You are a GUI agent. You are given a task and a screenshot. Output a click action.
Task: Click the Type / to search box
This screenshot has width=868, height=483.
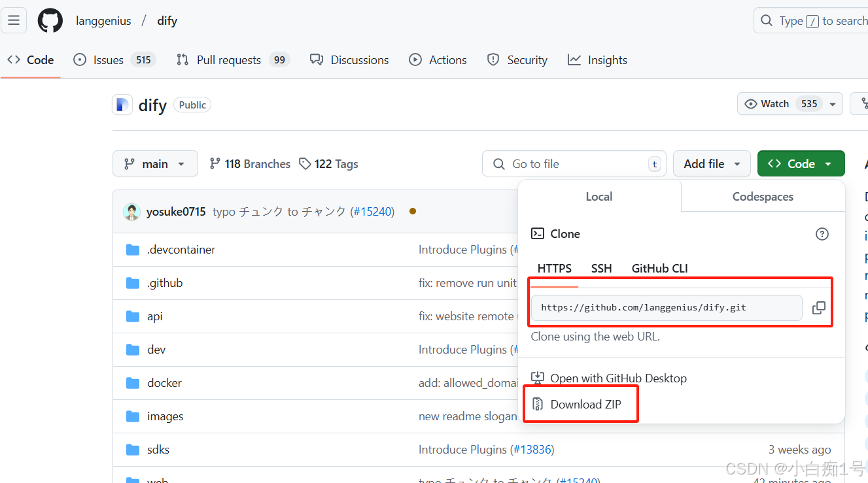point(811,21)
